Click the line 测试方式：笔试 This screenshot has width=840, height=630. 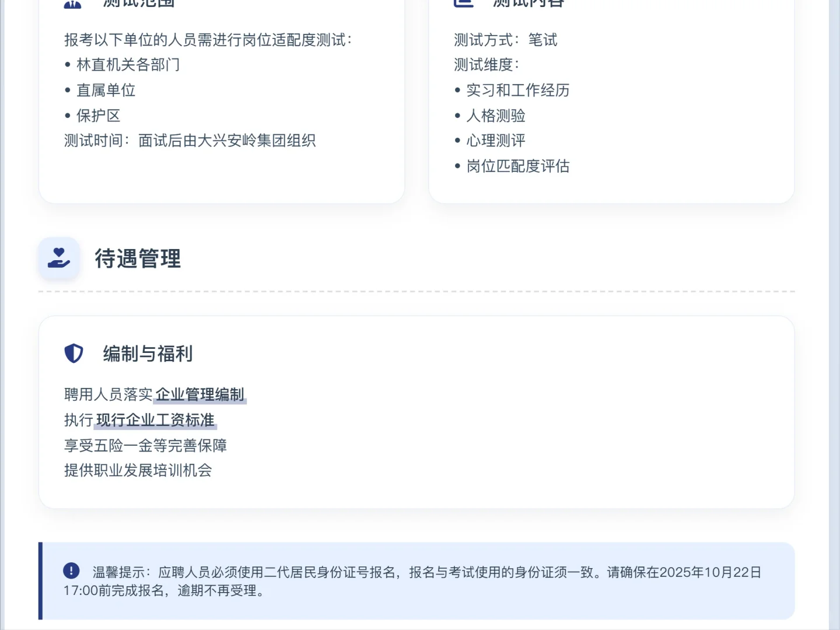tap(506, 40)
